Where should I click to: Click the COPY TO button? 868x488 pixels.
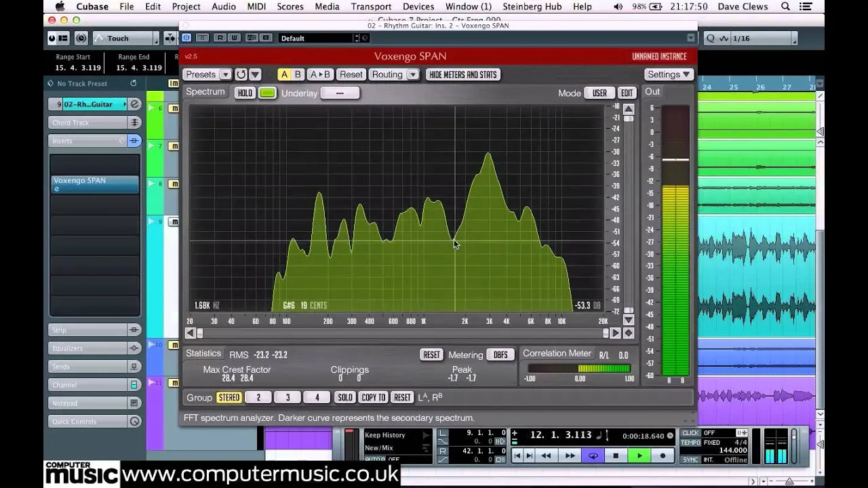(x=374, y=398)
